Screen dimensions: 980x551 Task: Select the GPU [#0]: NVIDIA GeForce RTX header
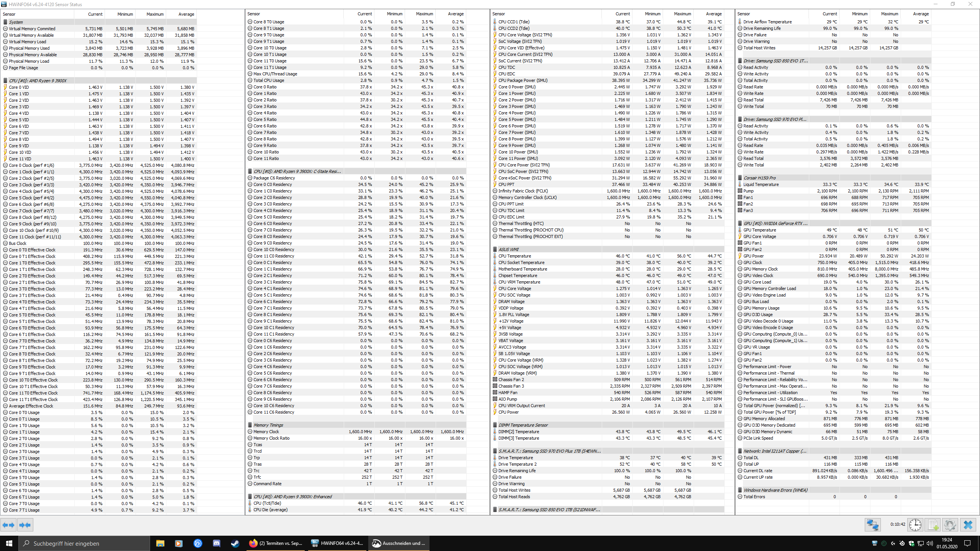click(834, 223)
